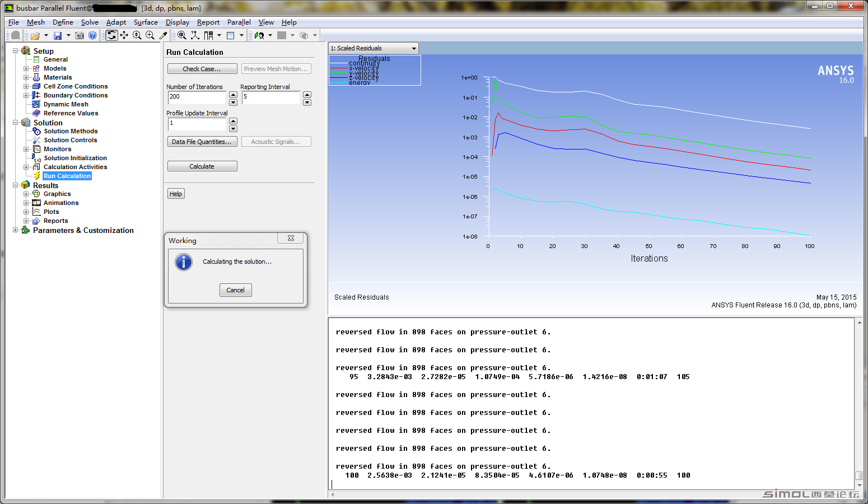Click the Data File Quantities button
The width and height of the screenshot is (868, 504).
tap(202, 142)
